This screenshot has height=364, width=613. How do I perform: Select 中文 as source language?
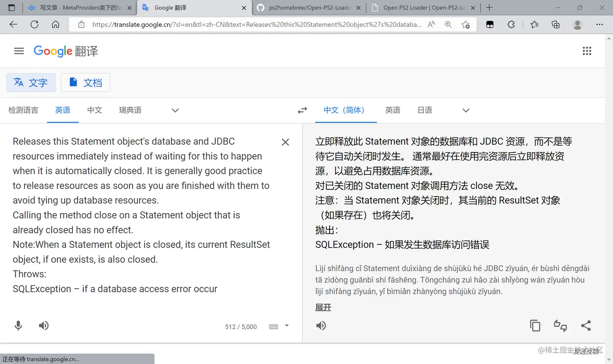click(94, 110)
